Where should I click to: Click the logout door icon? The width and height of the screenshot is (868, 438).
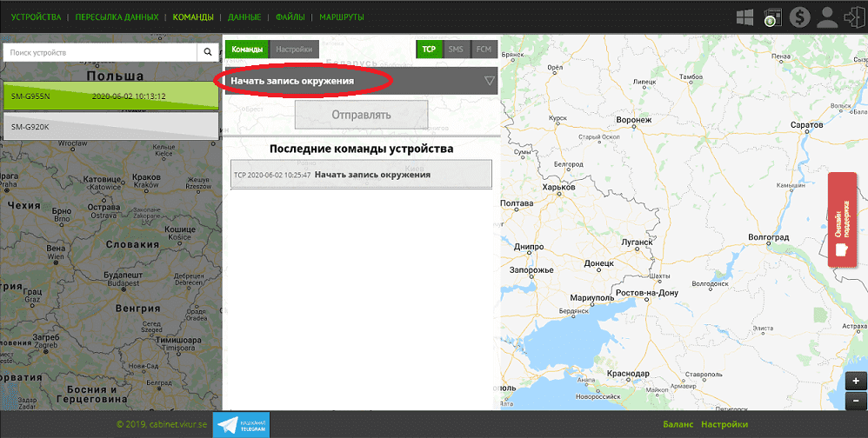click(x=853, y=17)
